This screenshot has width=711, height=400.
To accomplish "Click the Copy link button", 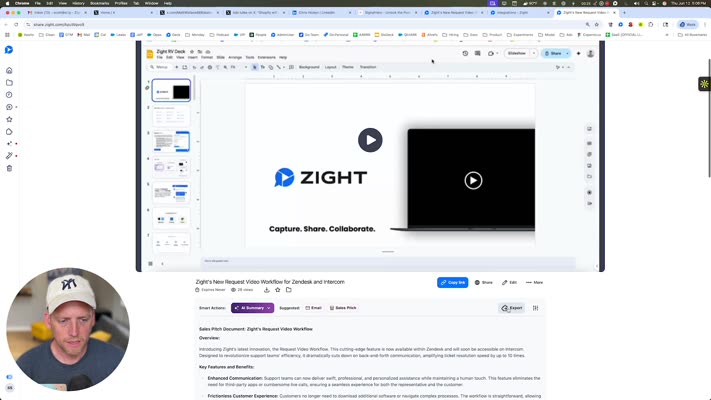I will 453,283.
